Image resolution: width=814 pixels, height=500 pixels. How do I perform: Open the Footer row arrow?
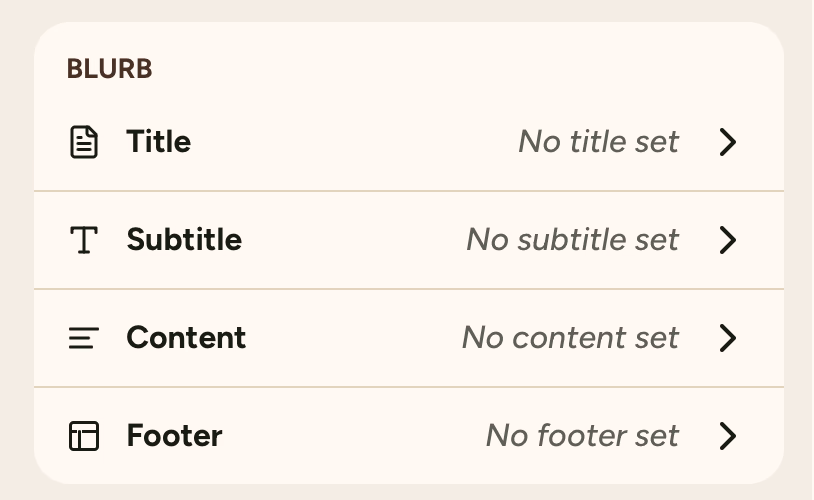[728, 436]
